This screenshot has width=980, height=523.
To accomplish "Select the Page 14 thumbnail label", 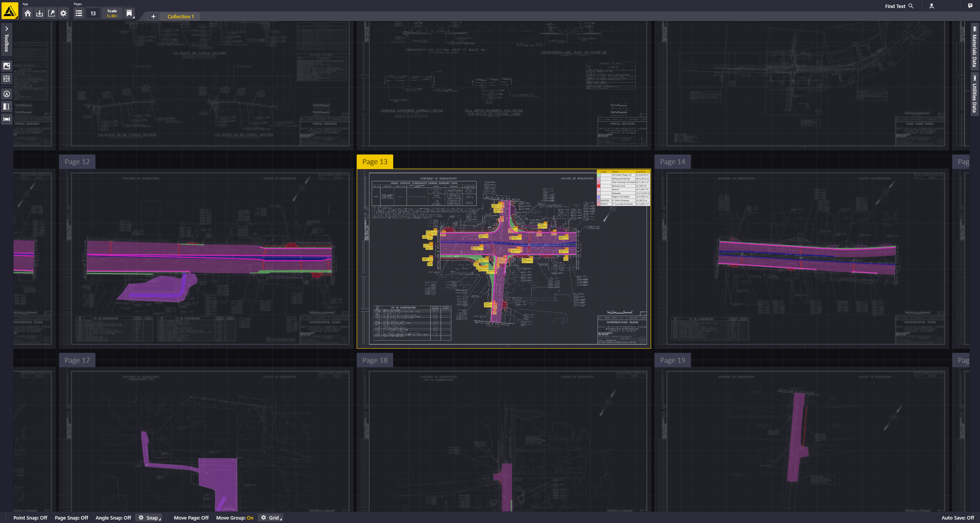I will (x=672, y=162).
